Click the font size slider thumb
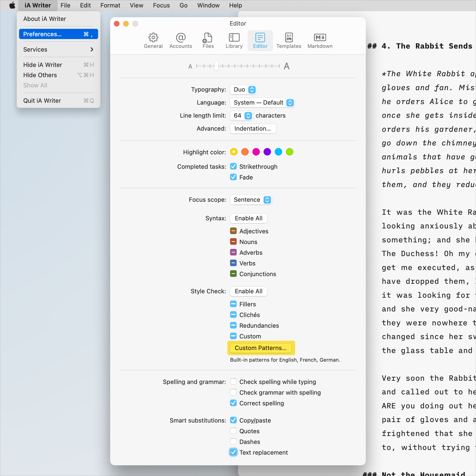The width and height of the screenshot is (476, 476). (x=216, y=66)
